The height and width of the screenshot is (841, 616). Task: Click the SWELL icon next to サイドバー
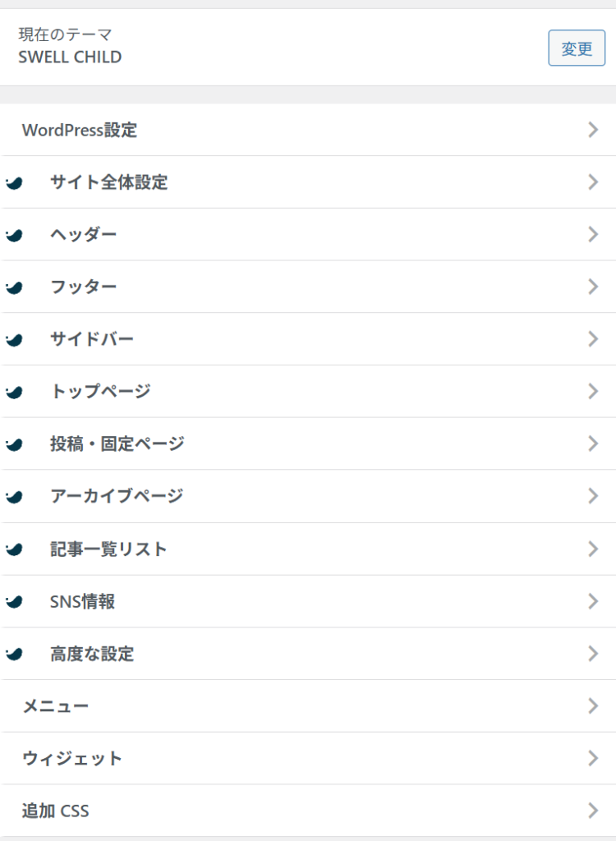coord(13,340)
